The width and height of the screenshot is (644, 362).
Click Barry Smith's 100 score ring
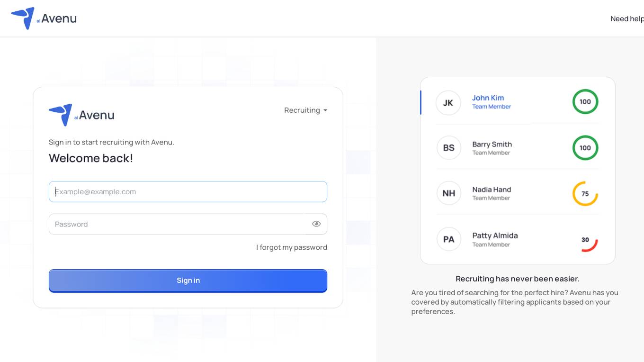pyautogui.click(x=585, y=148)
